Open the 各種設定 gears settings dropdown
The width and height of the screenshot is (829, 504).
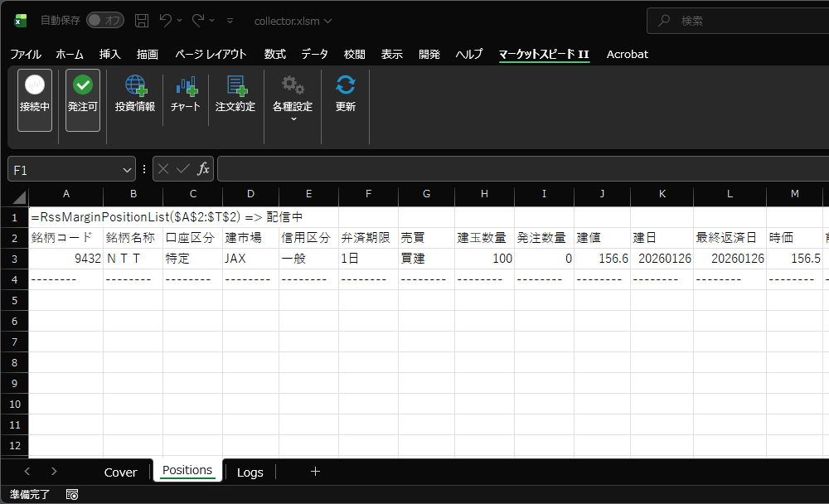click(293, 99)
